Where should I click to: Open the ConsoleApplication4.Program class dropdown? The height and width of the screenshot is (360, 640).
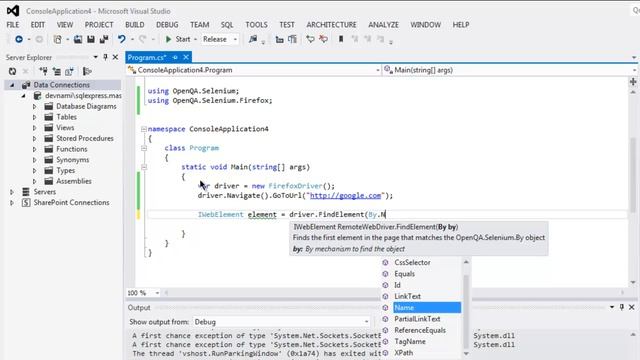tap(254, 70)
